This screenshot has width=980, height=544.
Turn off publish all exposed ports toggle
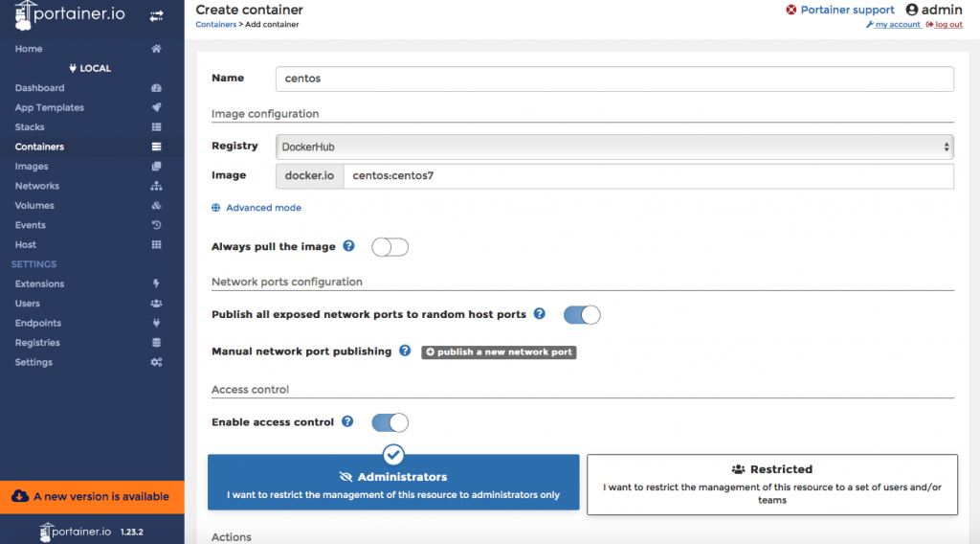pyautogui.click(x=581, y=314)
